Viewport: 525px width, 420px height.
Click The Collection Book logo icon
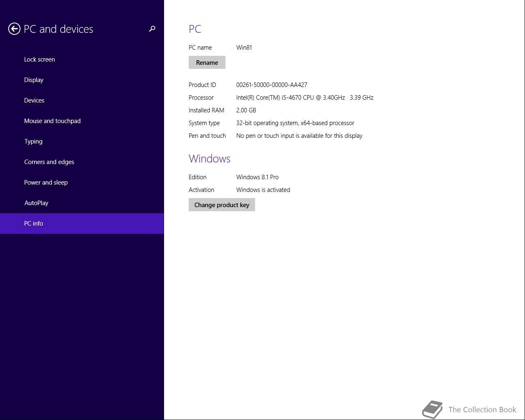[x=432, y=409]
